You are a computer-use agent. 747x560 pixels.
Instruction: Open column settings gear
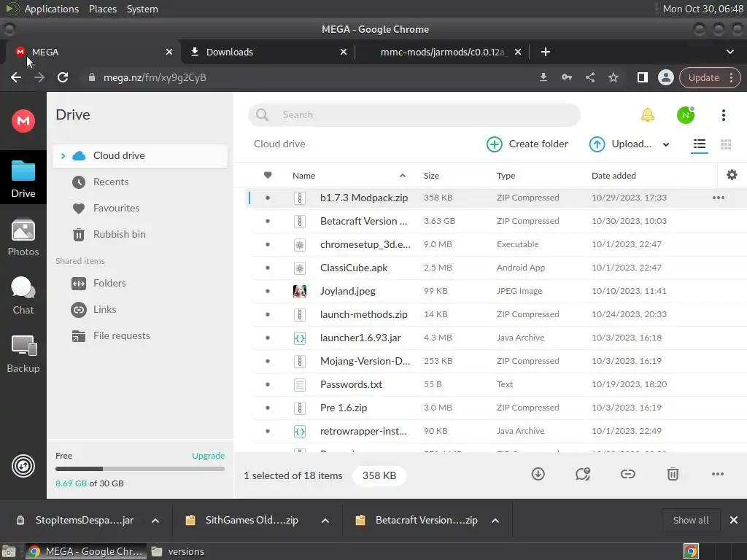click(732, 175)
